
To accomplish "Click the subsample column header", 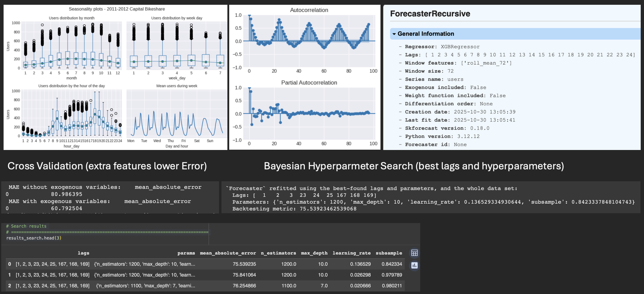I will coord(389,253).
